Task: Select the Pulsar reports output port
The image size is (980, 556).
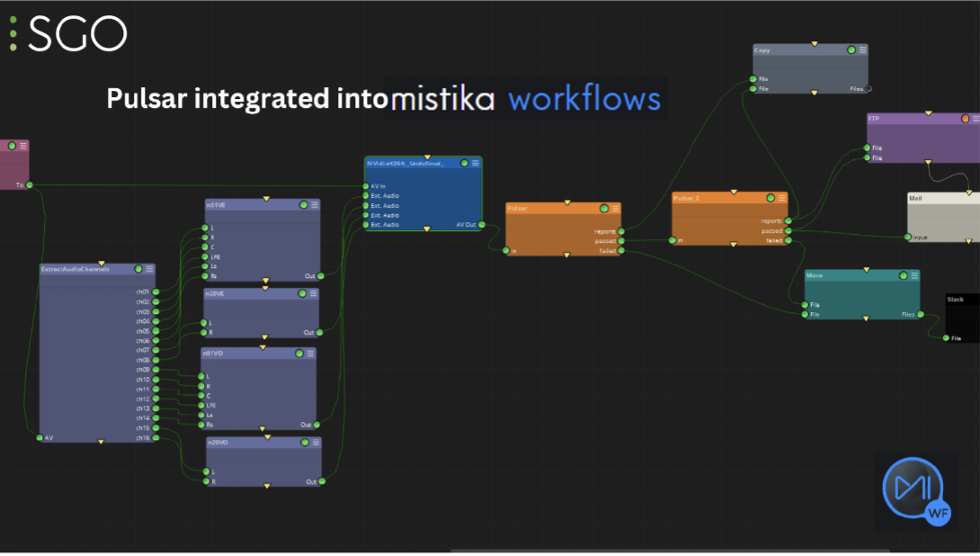Action: (x=621, y=231)
